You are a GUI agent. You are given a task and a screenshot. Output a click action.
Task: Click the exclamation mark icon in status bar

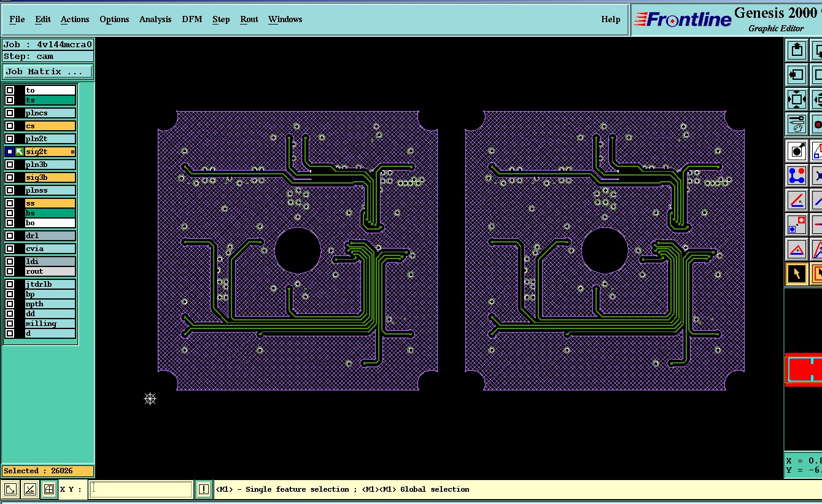coord(204,489)
